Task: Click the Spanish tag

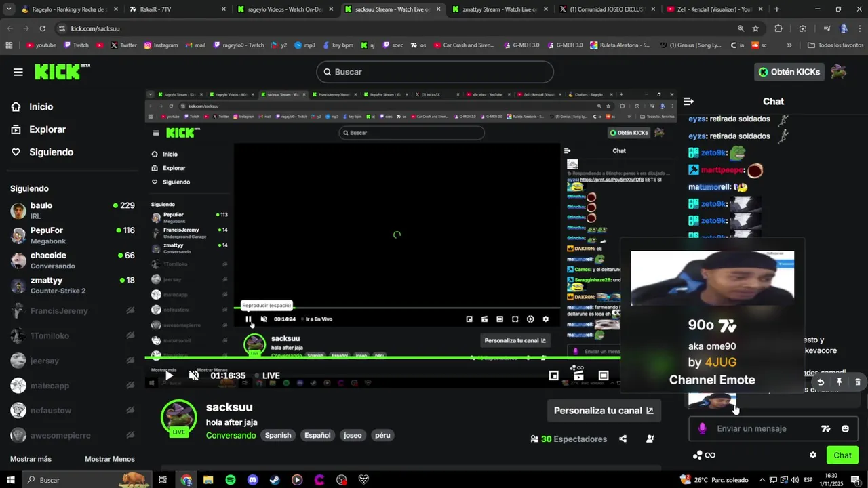Action: pyautogui.click(x=278, y=435)
